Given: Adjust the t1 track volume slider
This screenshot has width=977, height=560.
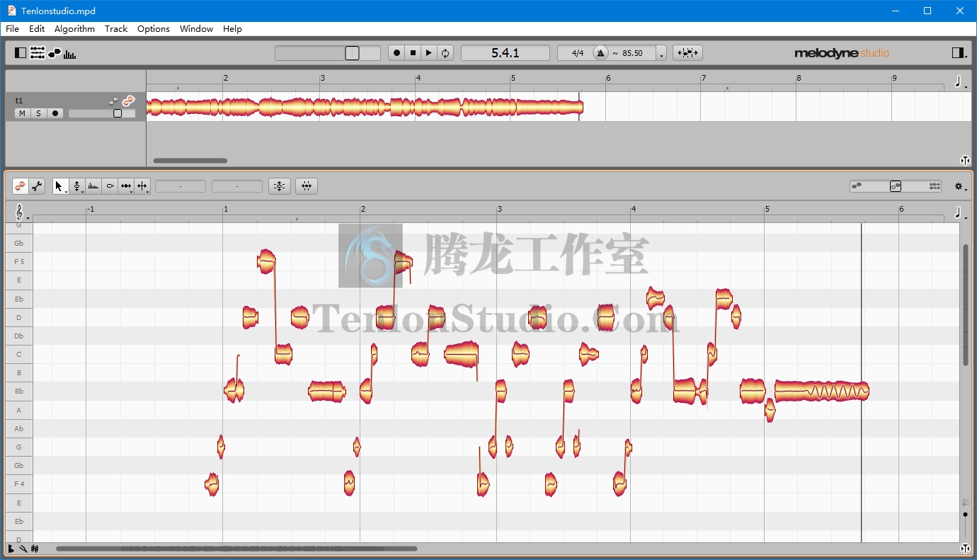Looking at the screenshot, I should (102, 113).
